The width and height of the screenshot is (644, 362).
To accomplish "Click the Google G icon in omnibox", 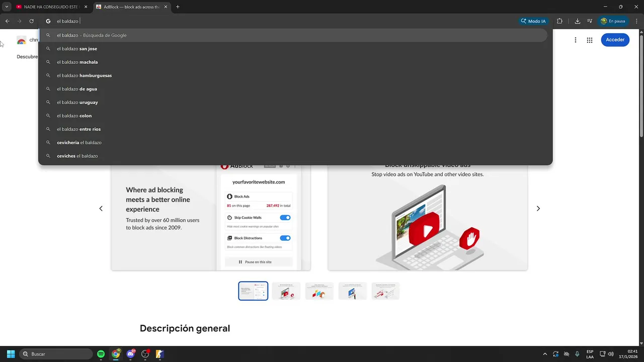I will (x=48, y=21).
